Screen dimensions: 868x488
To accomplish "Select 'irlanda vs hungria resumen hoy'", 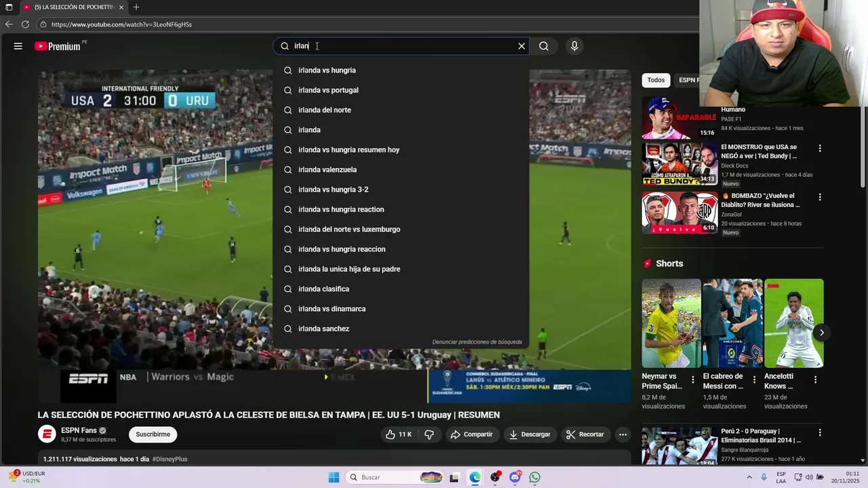I will [x=401, y=150].
